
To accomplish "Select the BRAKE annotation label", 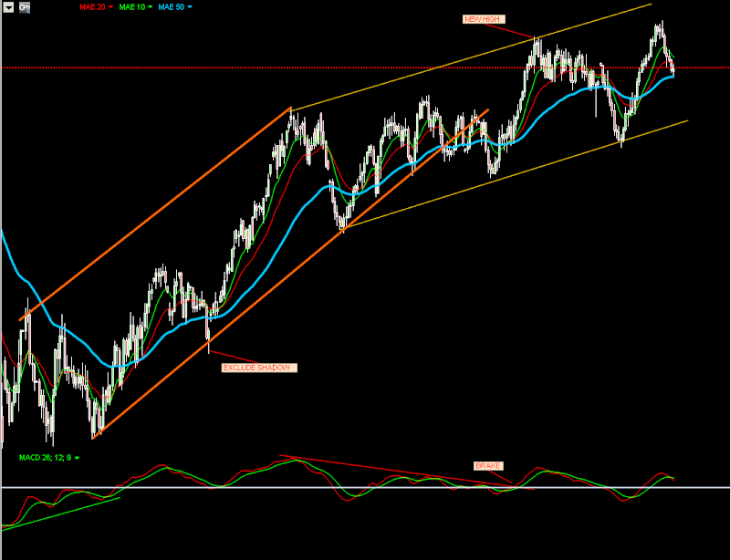I will pyautogui.click(x=488, y=465).
